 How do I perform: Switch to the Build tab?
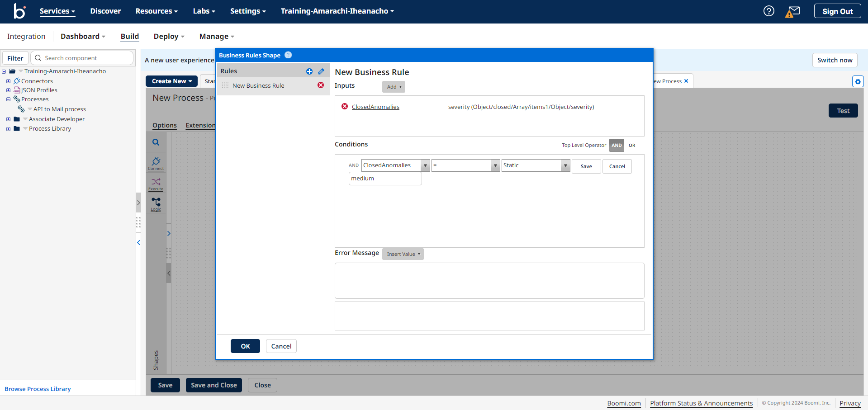pos(130,36)
